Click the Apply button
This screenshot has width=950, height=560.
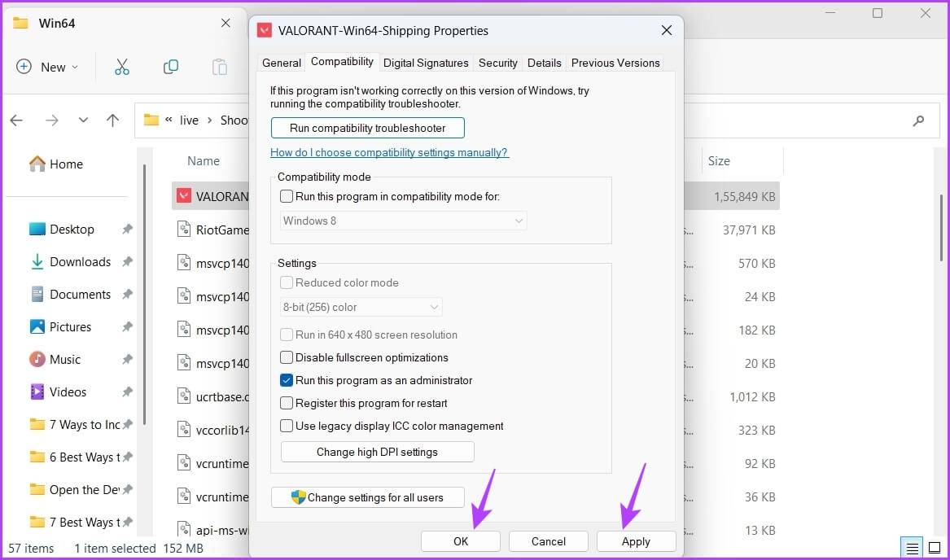pos(636,541)
